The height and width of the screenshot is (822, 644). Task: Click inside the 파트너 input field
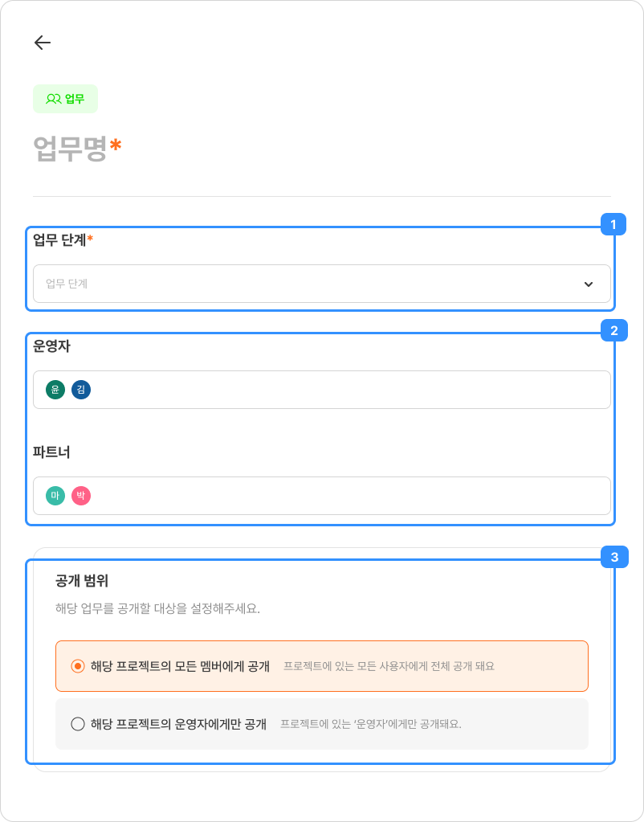point(345,496)
